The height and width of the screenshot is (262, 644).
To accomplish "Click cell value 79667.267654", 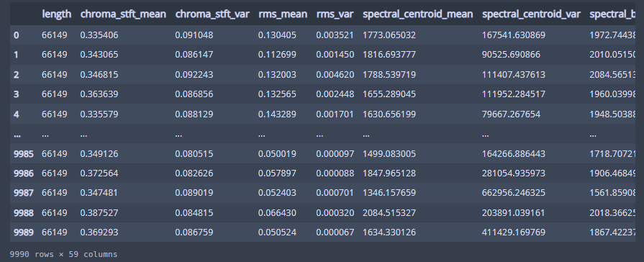I will click(x=512, y=114).
